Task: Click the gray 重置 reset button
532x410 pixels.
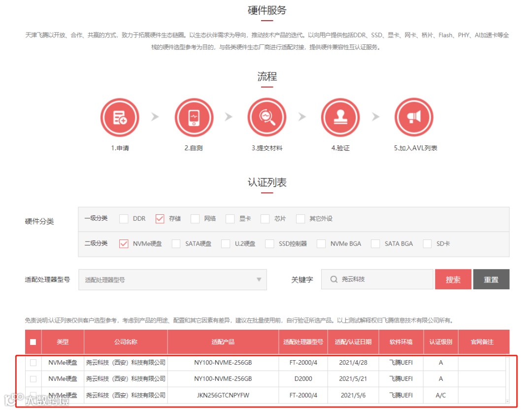Action: [491, 279]
